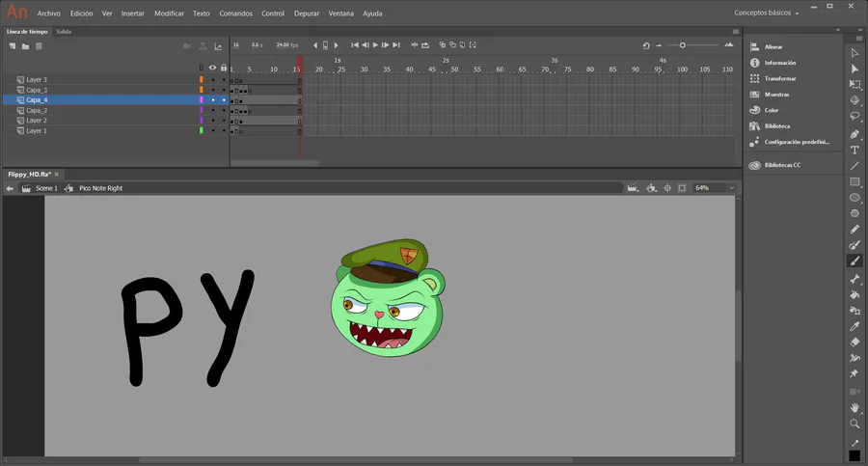Lock all layers with padlock header icon
The width and height of the screenshot is (868, 466).
224,68
